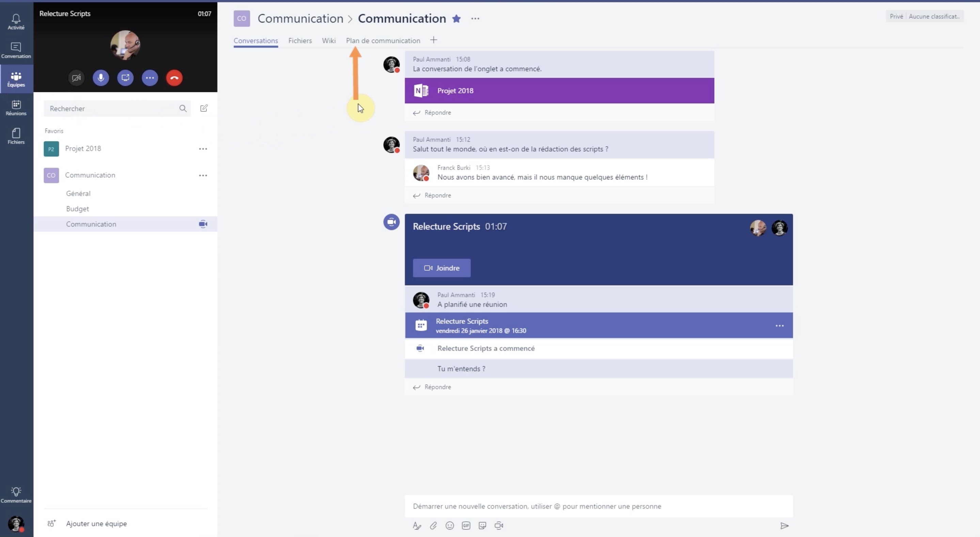Switch to the Conversations tab
980x537 pixels.
(x=256, y=41)
